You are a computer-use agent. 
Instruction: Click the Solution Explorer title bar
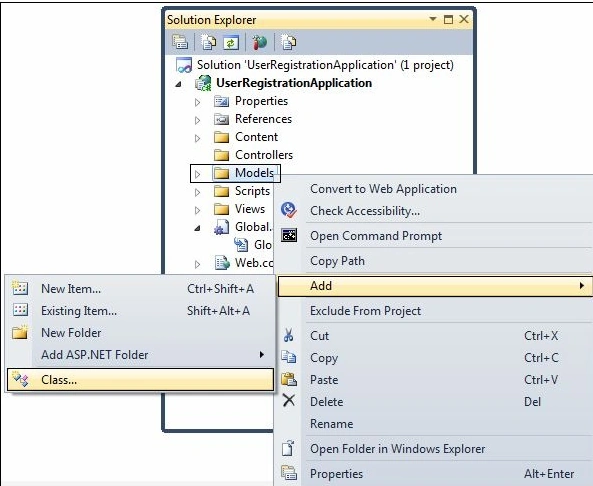point(319,20)
